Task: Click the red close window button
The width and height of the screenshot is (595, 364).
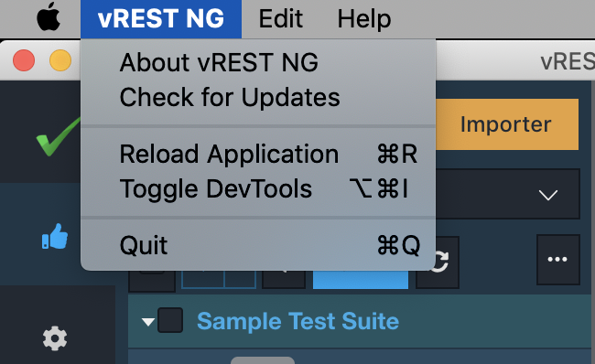Action: (24, 60)
